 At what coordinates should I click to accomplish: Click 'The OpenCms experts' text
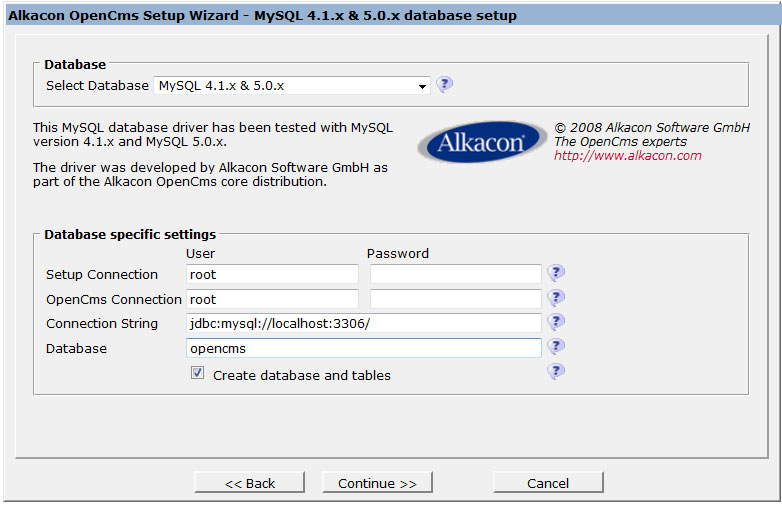pyautogui.click(x=620, y=142)
